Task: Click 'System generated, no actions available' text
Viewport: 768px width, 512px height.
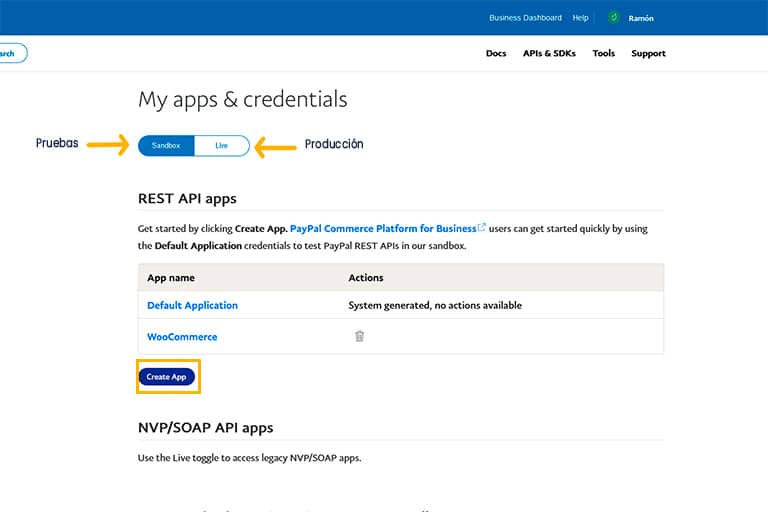Action: tap(435, 305)
